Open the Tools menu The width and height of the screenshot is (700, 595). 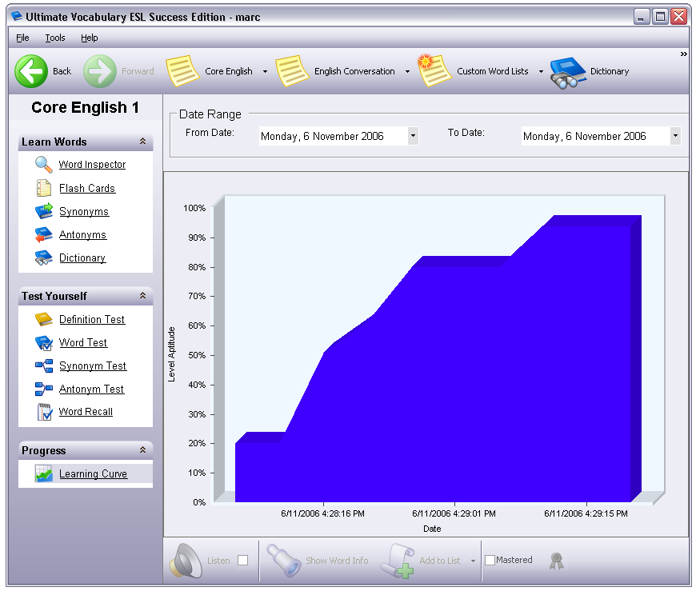[55, 38]
